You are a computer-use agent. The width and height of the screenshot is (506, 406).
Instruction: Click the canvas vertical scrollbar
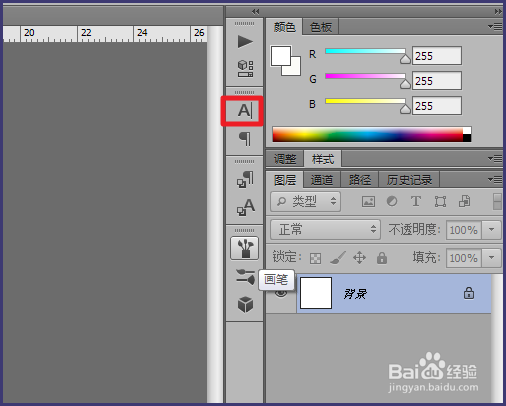pyautogui.click(x=215, y=213)
